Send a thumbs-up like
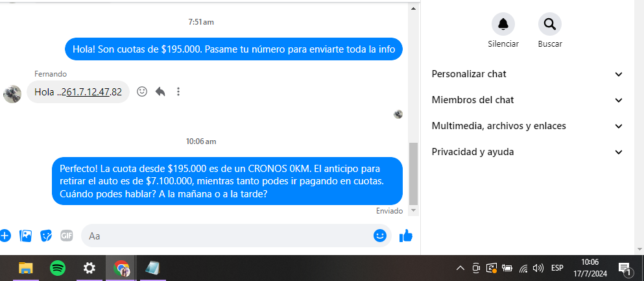 click(406, 236)
